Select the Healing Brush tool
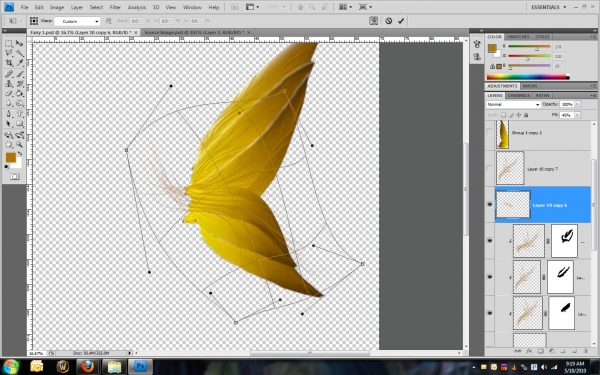 (8, 74)
